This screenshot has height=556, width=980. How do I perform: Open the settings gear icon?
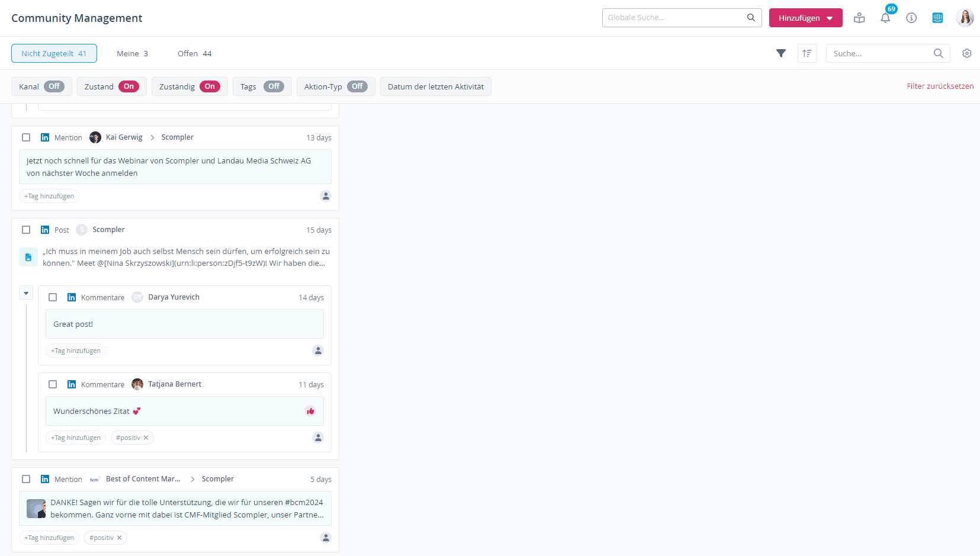pyautogui.click(x=967, y=53)
